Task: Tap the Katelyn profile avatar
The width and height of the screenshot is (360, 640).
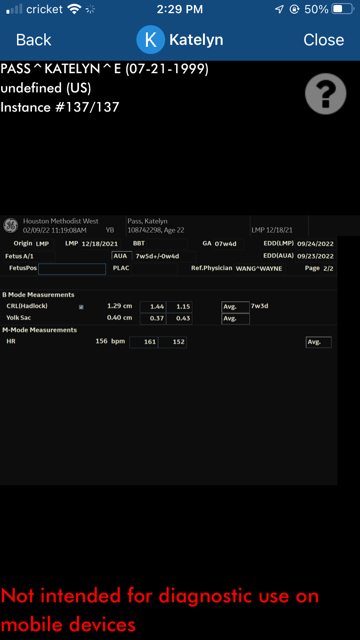Action: (x=150, y=40)
